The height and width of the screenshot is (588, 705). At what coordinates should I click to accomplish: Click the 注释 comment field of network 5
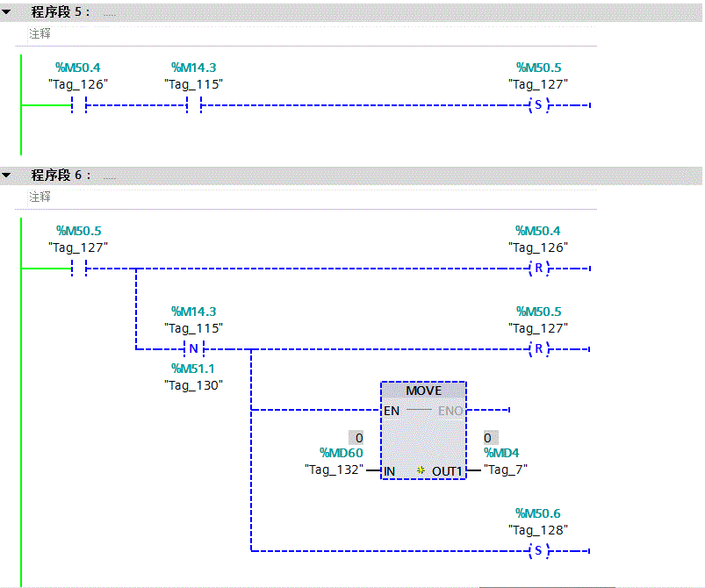coord(312,34)
